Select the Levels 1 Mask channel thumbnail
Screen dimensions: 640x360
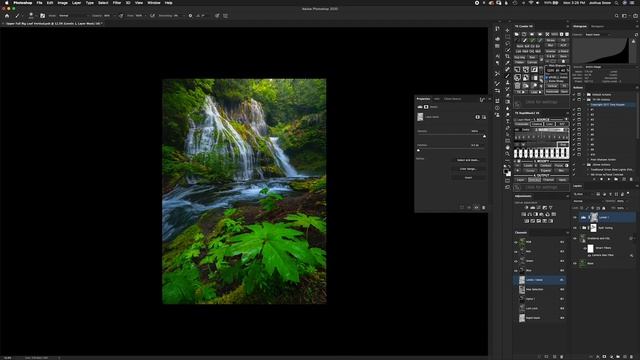522,280
